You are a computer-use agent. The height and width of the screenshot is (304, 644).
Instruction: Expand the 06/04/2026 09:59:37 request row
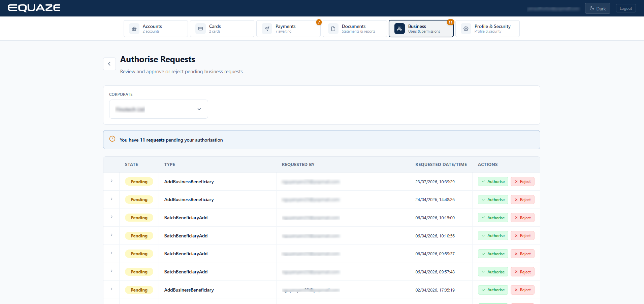111,253
